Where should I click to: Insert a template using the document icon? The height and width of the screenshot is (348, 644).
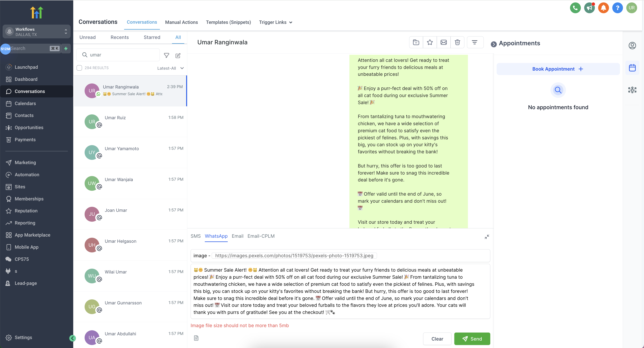click(196, 338)
